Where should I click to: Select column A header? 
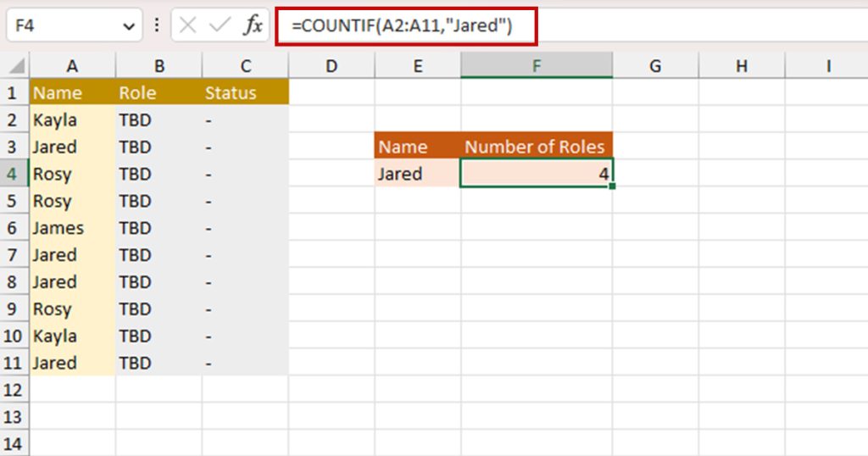click(x=73, y=66)
